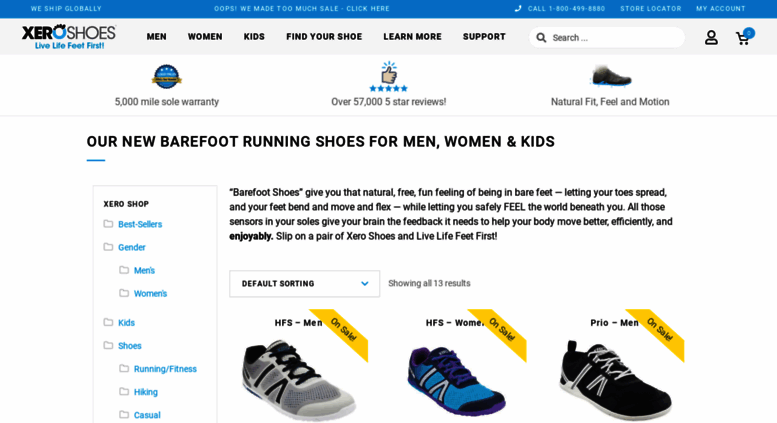
Task: Open the shopping cart icon
Action: pos(743,39)
